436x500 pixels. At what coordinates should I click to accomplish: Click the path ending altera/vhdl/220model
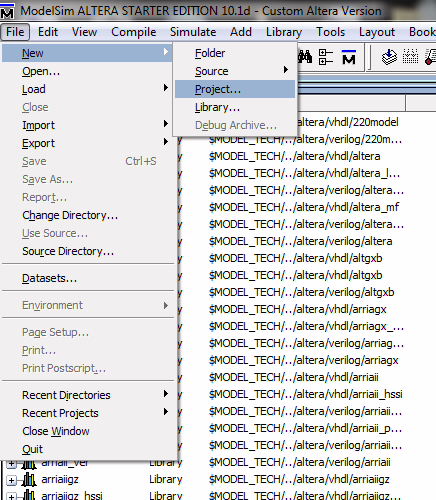pos(348,122)
